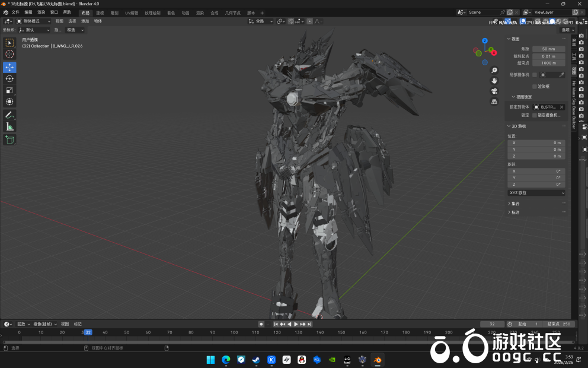Viewport: 588px width, 368px height.
Task: Toggle camera view with the camera icon
Action: click(x=494, y=91)
